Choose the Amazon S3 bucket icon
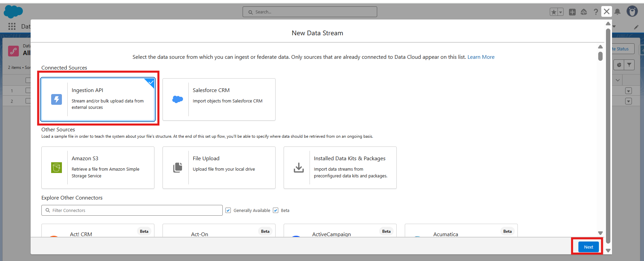Viewport: 644px width, 261px height. 57,167
